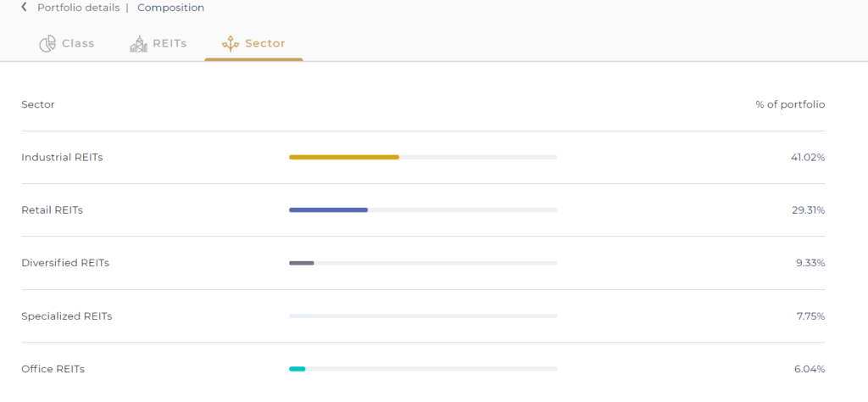Click the Sector arrows icon
Screen dimensions: 868x402
click(x=231, y=44)
